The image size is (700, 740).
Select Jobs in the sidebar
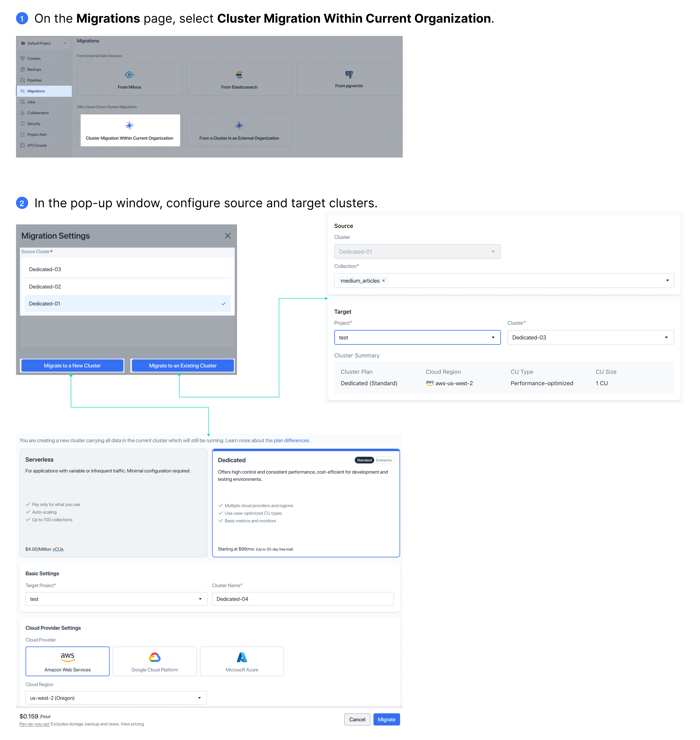[x=44, y=102]
